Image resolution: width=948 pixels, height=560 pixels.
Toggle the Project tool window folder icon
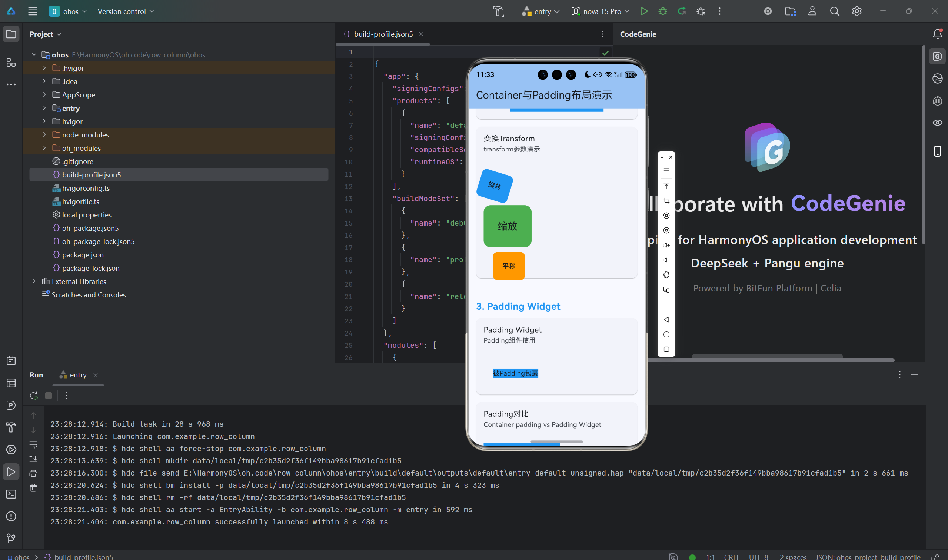11,34
